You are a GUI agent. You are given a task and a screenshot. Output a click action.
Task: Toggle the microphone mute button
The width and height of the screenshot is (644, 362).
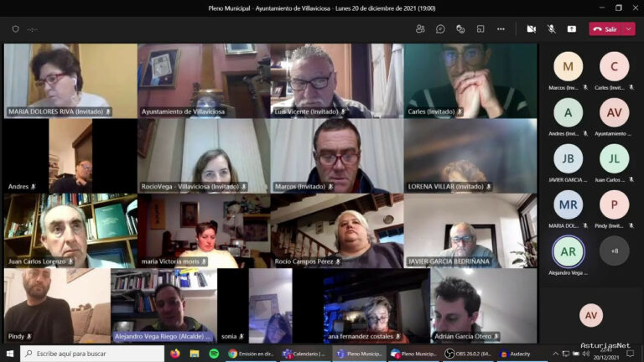[551, 28]
